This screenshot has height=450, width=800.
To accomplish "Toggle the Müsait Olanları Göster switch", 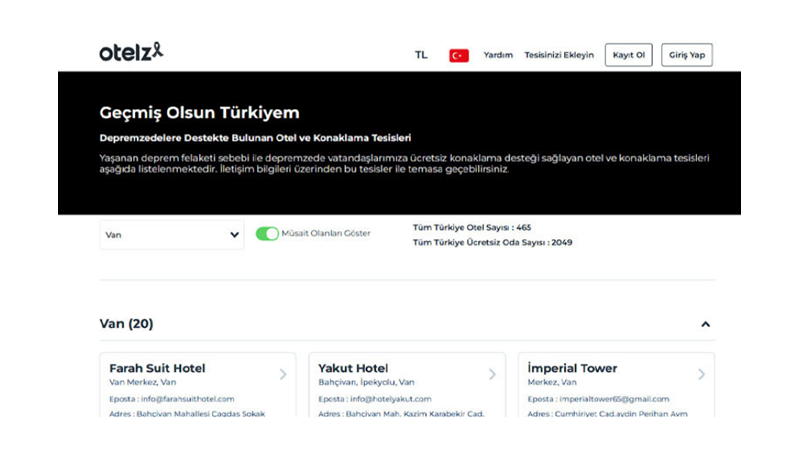I will (x=267, y=234).
